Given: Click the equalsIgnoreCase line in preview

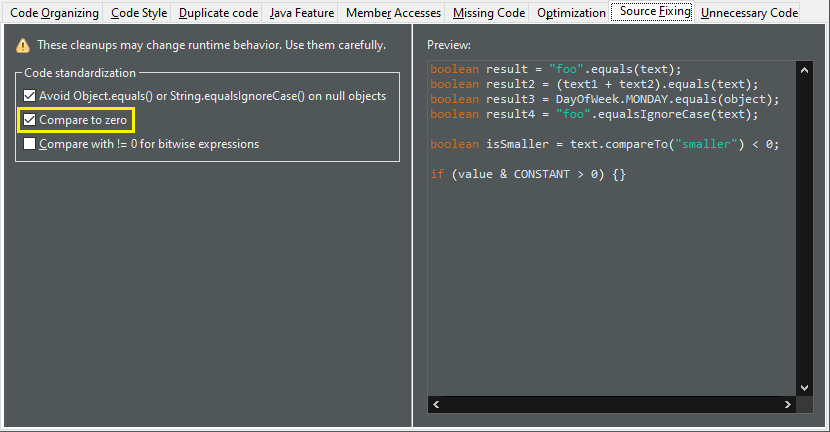Looking at the screenshot, I should click(x=594, y=114).
